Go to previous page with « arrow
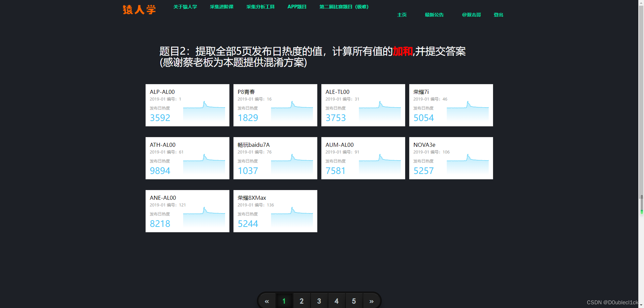 click(x=267, y=301)
